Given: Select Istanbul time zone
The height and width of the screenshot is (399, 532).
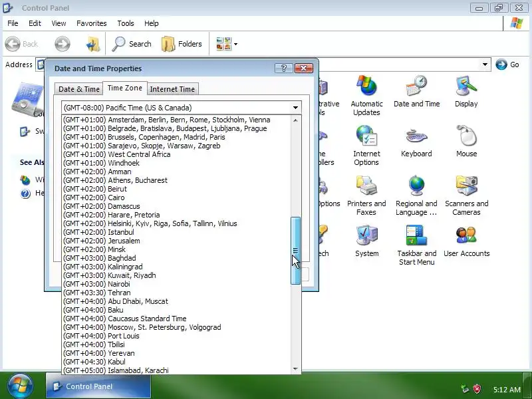Looking at the screenshot, I should tap(176, 232).
